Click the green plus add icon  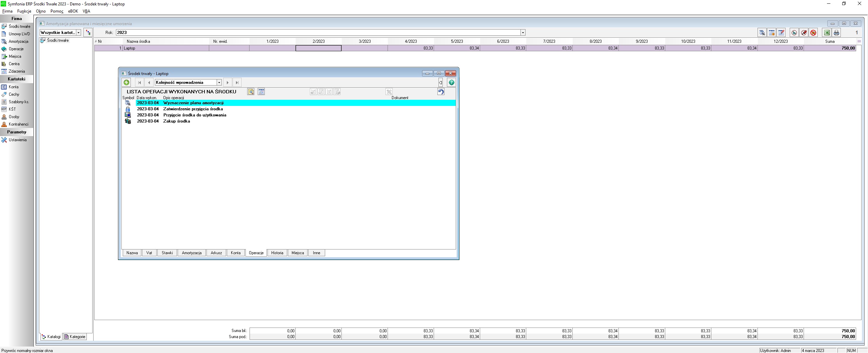pos(126,82)
